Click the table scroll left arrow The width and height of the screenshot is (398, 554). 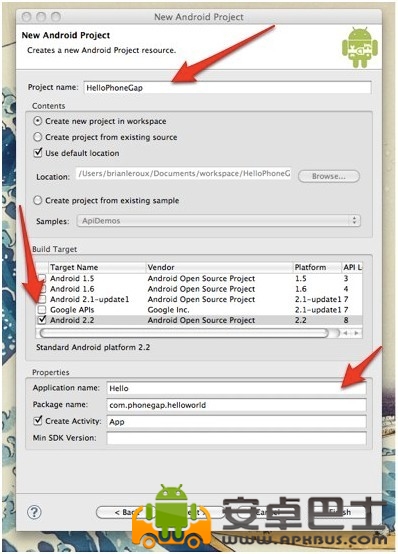point(345,333)
